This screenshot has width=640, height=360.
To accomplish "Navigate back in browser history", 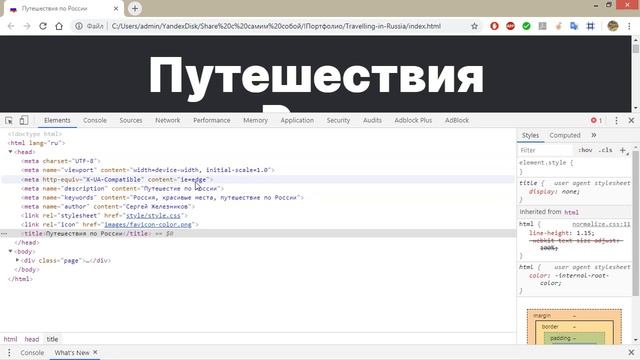I will [11, 26].
